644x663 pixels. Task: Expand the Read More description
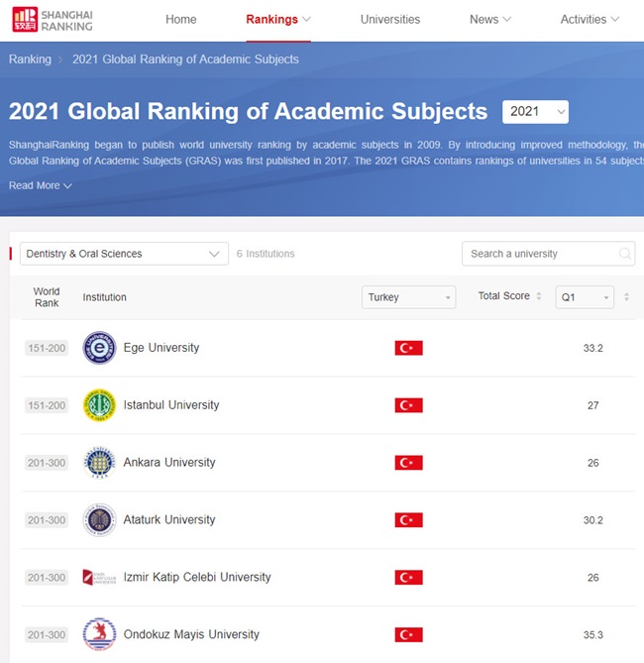pos(41,185)
